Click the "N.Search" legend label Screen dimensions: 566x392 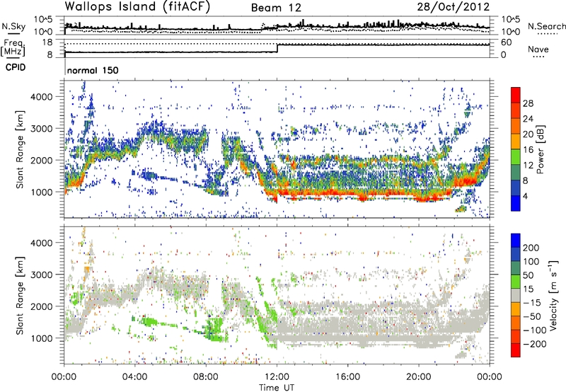[x=546, y=26]
